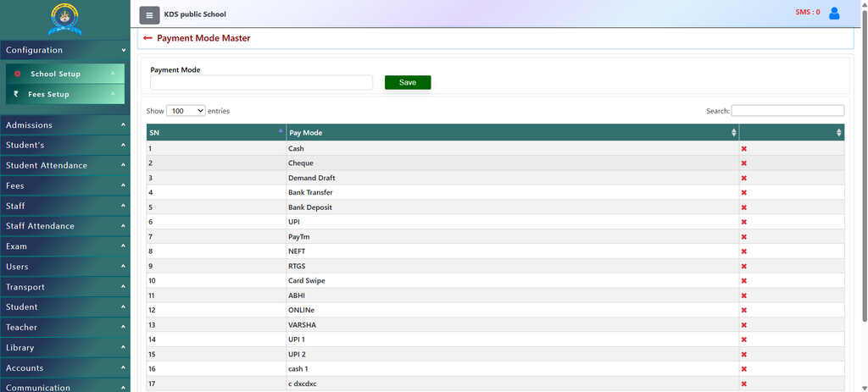Delete the Cash pay mode row
868x392 pixels.
[x=744, y=149]
